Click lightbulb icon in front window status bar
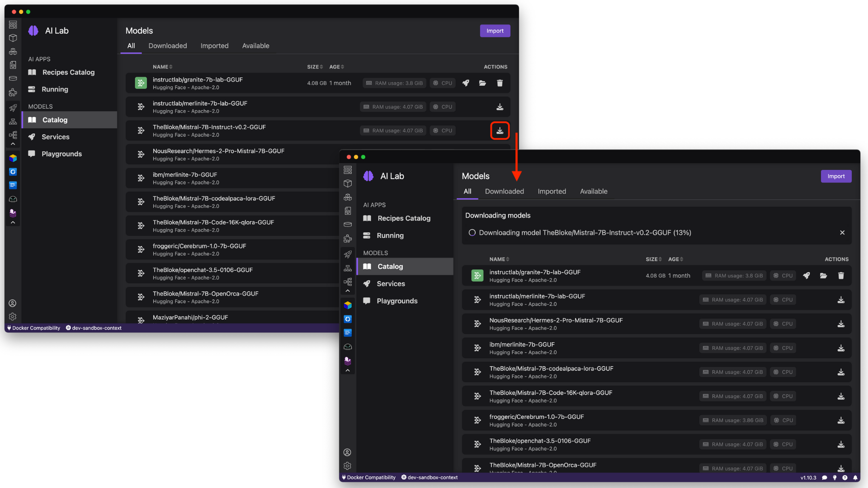 pyautogui.click(x=835, y=478)
